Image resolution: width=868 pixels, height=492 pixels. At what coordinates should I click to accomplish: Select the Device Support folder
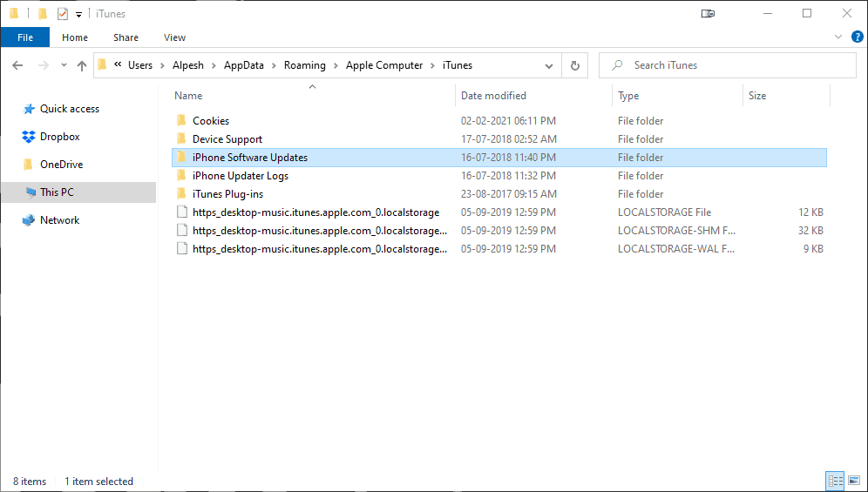(227, 139)
